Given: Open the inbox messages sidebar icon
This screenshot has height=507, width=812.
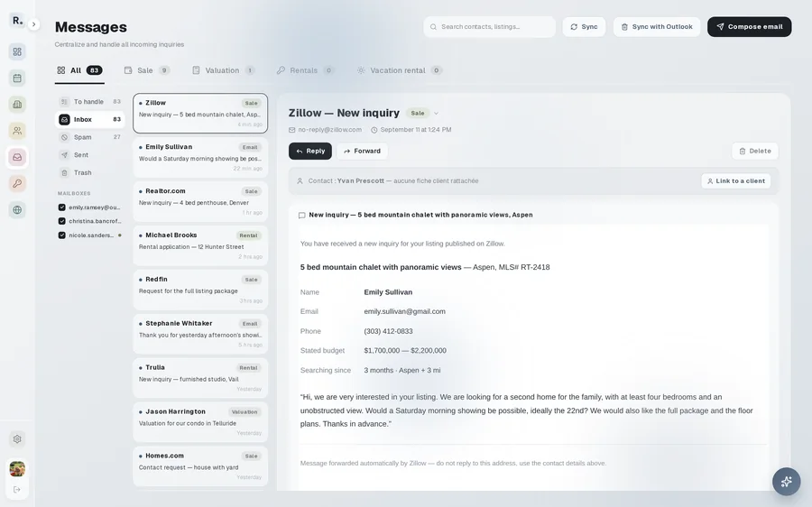Looking at the screenshot, I should click(17, 158).
